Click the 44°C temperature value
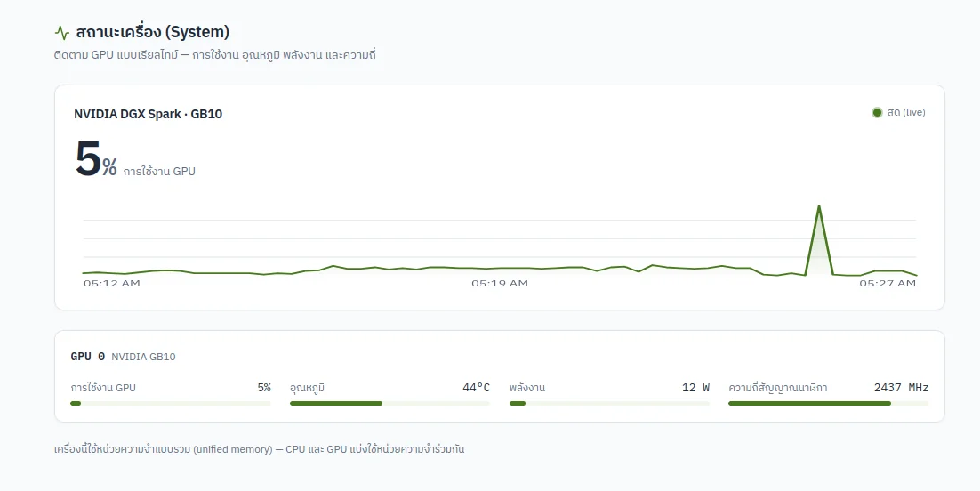This screenshot has width=980, height=491. [477, 388]
